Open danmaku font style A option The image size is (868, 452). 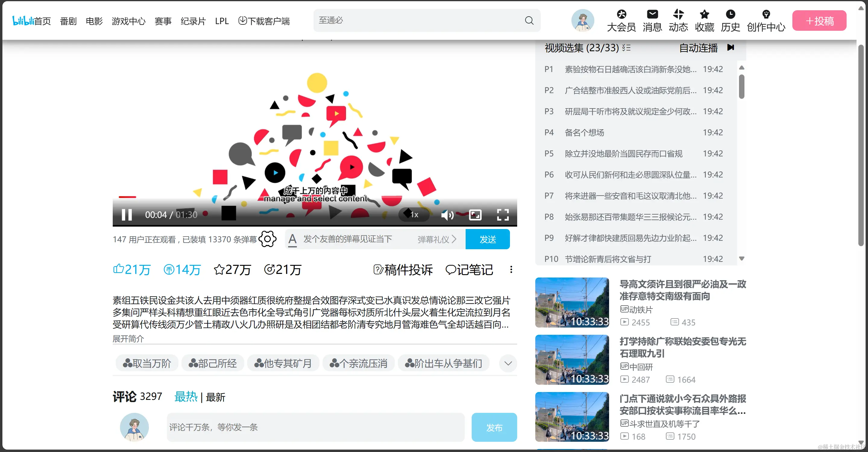pyautogui.click(x=292, y=239)
